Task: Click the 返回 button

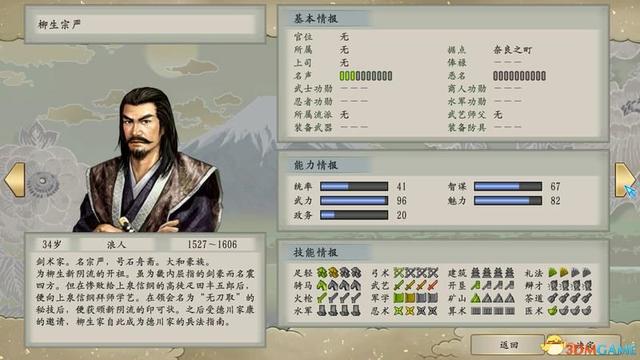Action: [509, 345]
